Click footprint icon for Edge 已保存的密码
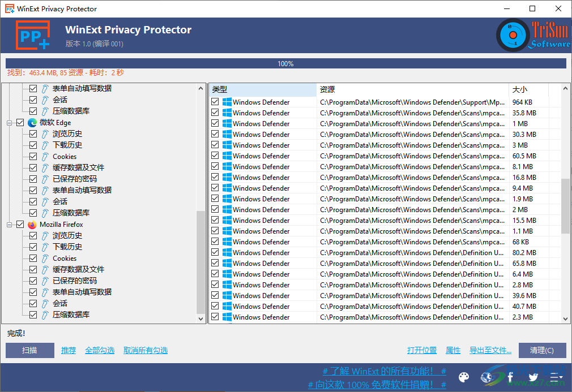Screen dimensions: 572x392 pos(45,179)
